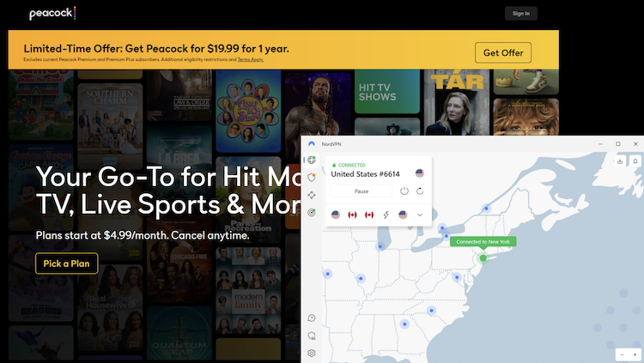Open the Law & Order poster
This screenshot has width=644, height=363.
(179, 95)
